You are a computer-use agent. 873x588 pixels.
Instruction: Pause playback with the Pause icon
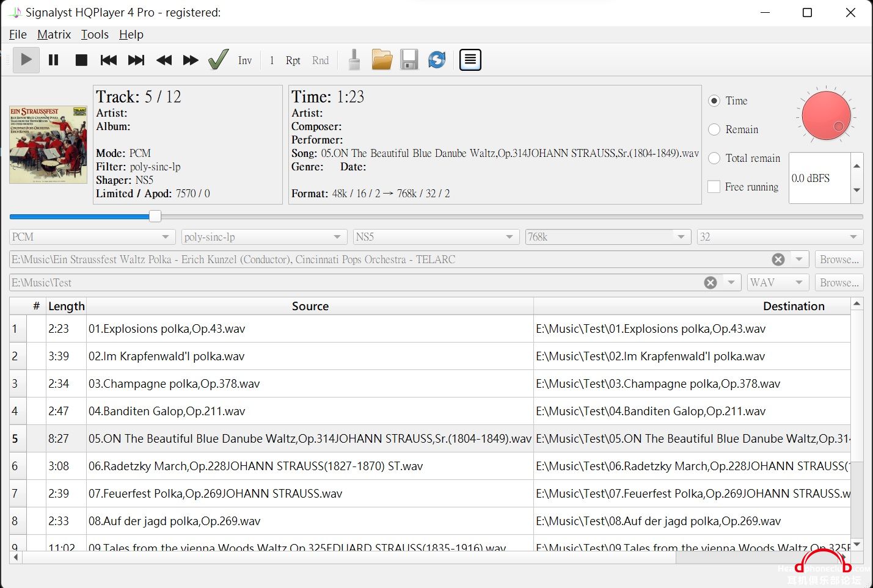pyautogui.click(x=54, y=60)
